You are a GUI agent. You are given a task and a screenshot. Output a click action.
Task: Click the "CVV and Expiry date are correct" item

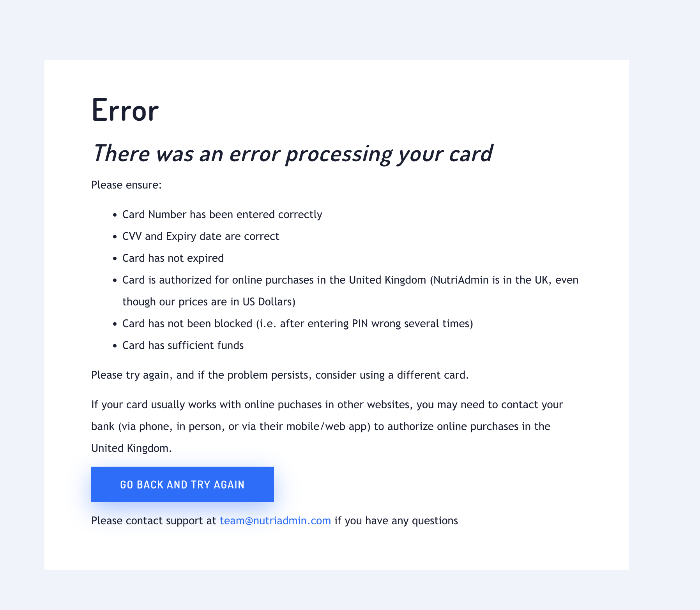(x=201, y=236)
